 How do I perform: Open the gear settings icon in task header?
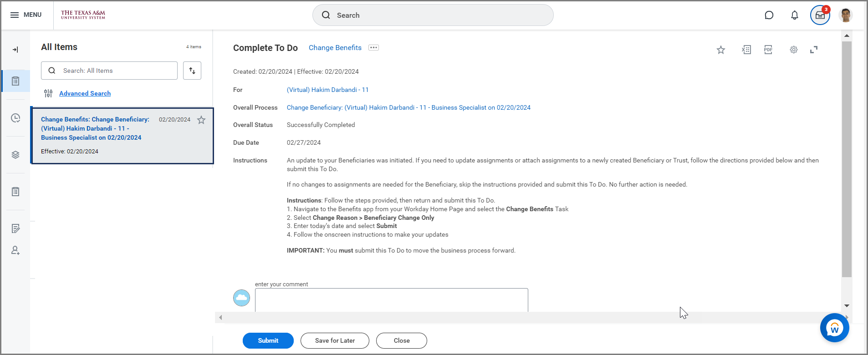(x=793, y=50)
